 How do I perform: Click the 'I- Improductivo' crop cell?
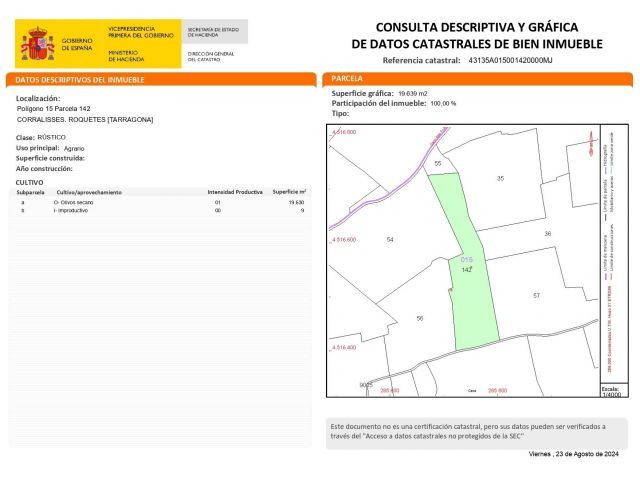point(71,211)
